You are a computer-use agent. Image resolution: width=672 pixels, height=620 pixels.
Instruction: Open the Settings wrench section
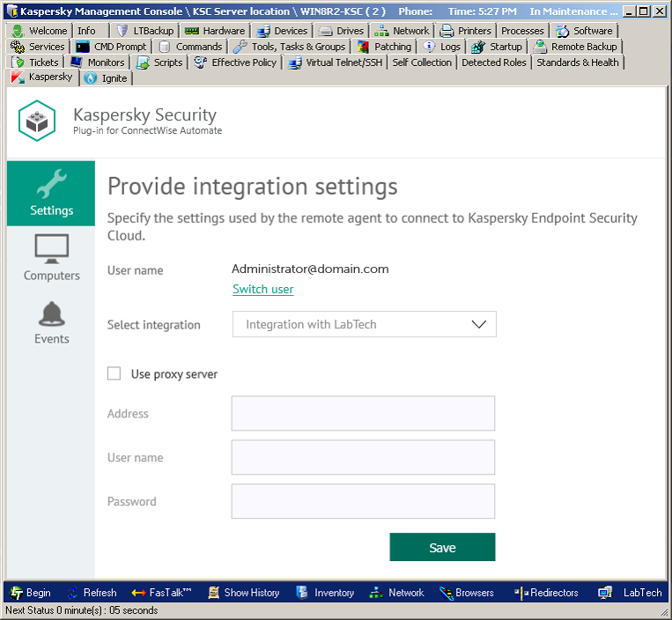point(51,193)
